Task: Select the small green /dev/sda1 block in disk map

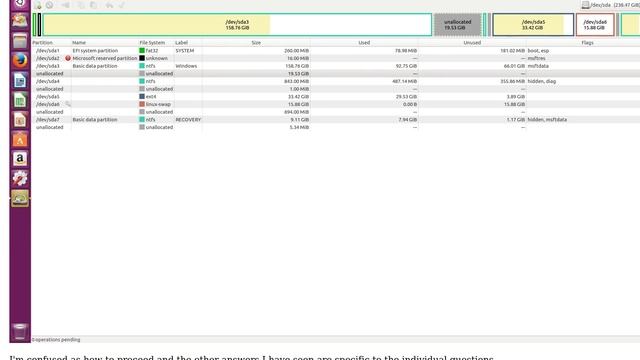Action: (35, 24)
